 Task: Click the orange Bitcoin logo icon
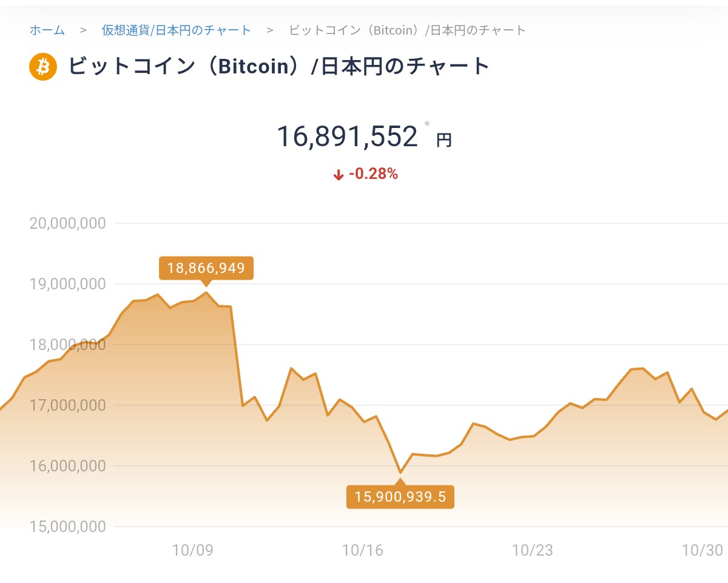pyautogui.click(x=42, y=66)
